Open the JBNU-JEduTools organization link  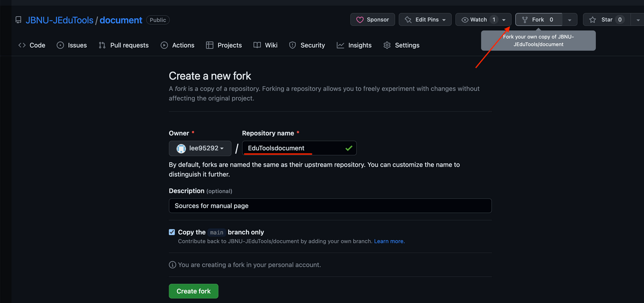59,20
